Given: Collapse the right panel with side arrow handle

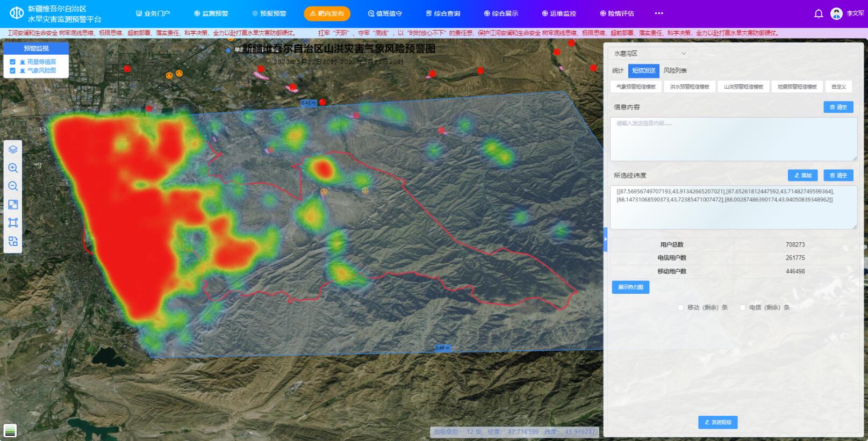Looking at the screenshot, I should click(x=605, y=240).
